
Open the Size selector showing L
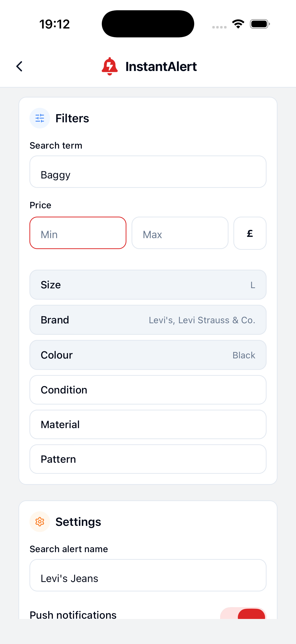coord(148,285)
